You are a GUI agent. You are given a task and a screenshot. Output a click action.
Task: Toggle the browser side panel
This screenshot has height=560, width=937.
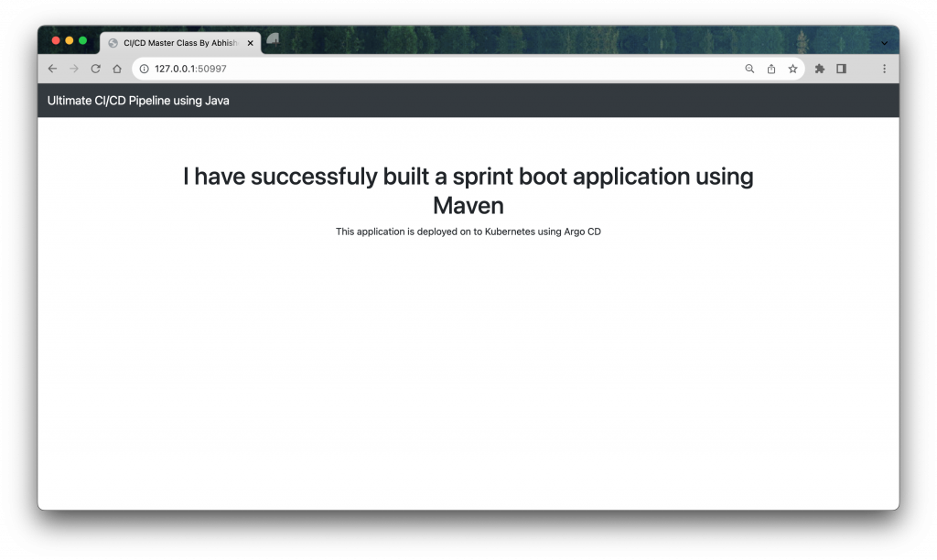(x=842, y=69)
